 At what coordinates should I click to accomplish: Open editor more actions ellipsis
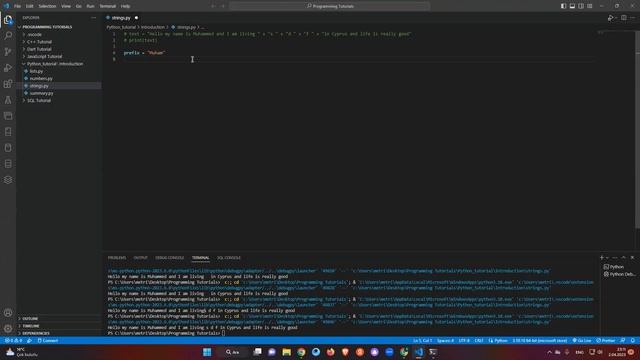tap(632, 18)
